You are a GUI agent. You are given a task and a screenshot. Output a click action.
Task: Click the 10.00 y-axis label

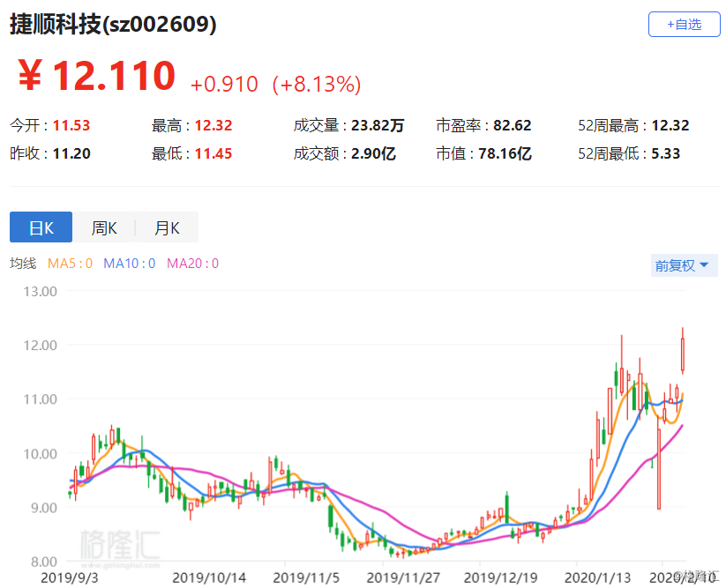[41, 454]
